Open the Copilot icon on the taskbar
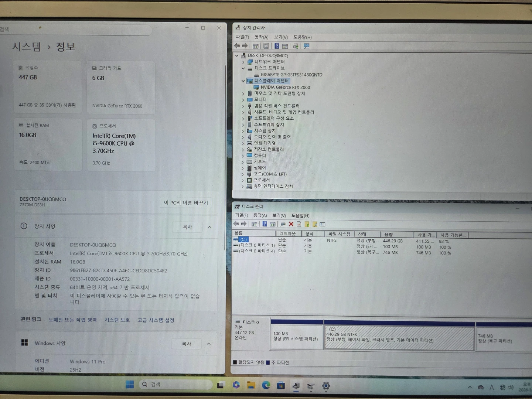The height and width of the screenshot is (399, 532). [x=236, y=385]
